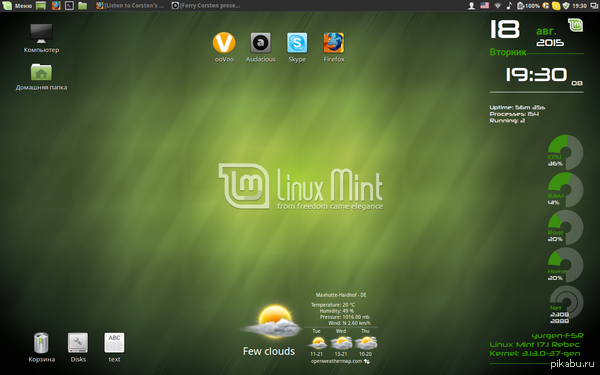Screen dimensions: 600x375
Task: Click the 'авг.' month label
Action: (x=546, y=31)
